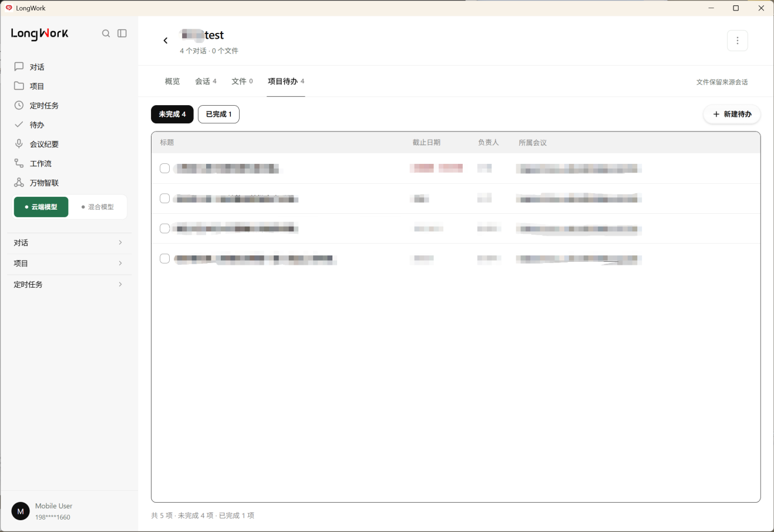Screen dimensions: 774x532
Task: Check the first to-do item checkbox
Action: 164,169
